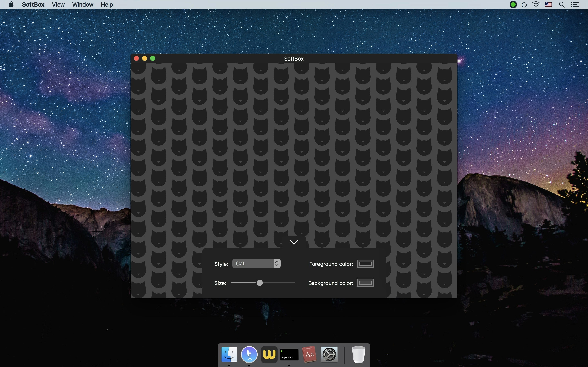Image resolution: width=588 pixels, height=367 pixels.
Task: Launch Finder from the Dock
Action: pyautogui.click(x=229, y=354)
